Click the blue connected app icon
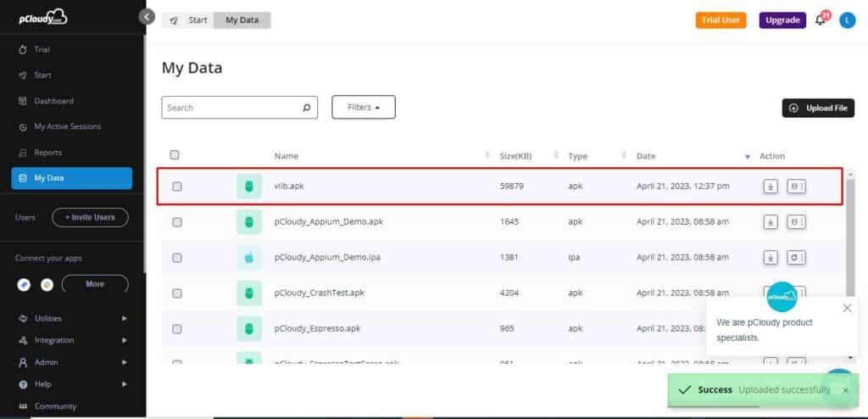Viewport: 868px width, 419px height. tap(24, 284)
